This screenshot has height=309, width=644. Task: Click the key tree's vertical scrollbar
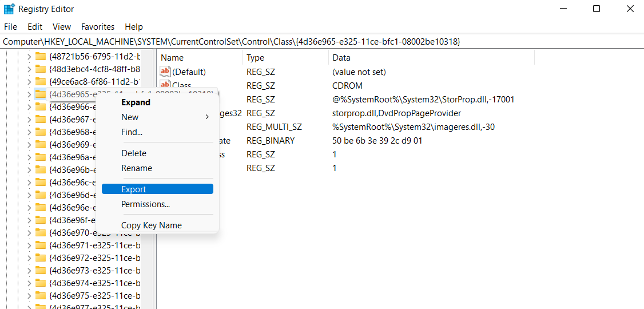click(147, 172)
